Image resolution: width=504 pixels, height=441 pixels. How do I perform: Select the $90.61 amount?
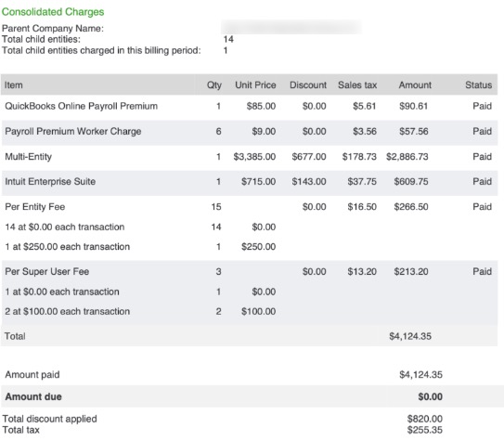pyautogui.click(x=414, y=106)
